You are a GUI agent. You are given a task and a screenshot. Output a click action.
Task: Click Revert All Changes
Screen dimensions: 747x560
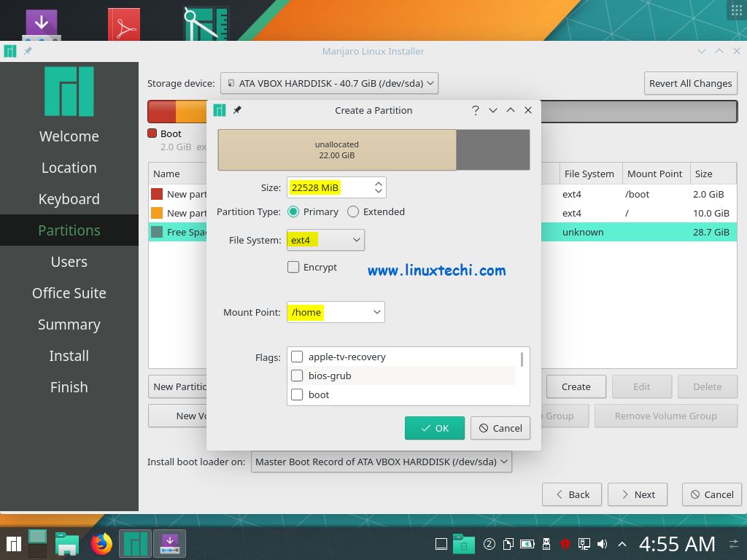click(690, 83)
